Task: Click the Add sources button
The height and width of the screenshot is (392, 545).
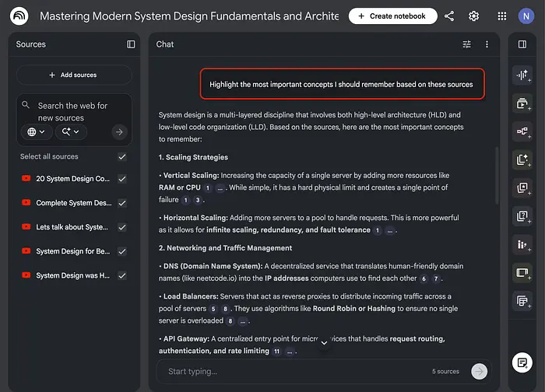Action: pos(74,75)
